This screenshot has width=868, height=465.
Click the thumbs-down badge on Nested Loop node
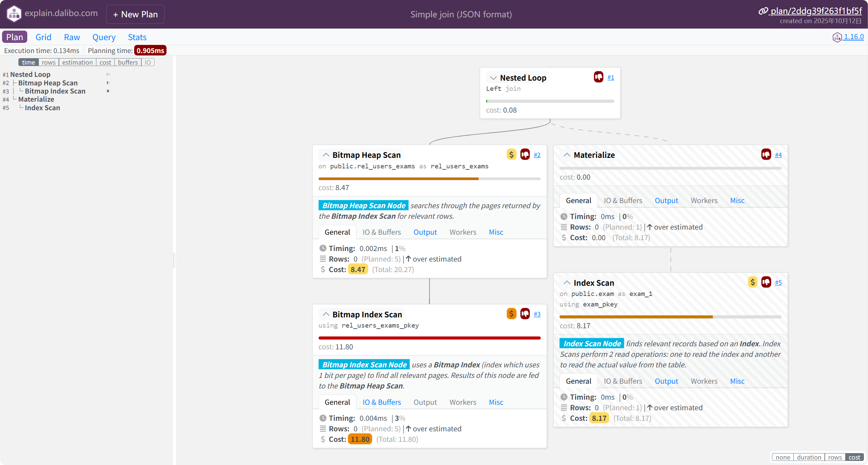coord(598,77)
